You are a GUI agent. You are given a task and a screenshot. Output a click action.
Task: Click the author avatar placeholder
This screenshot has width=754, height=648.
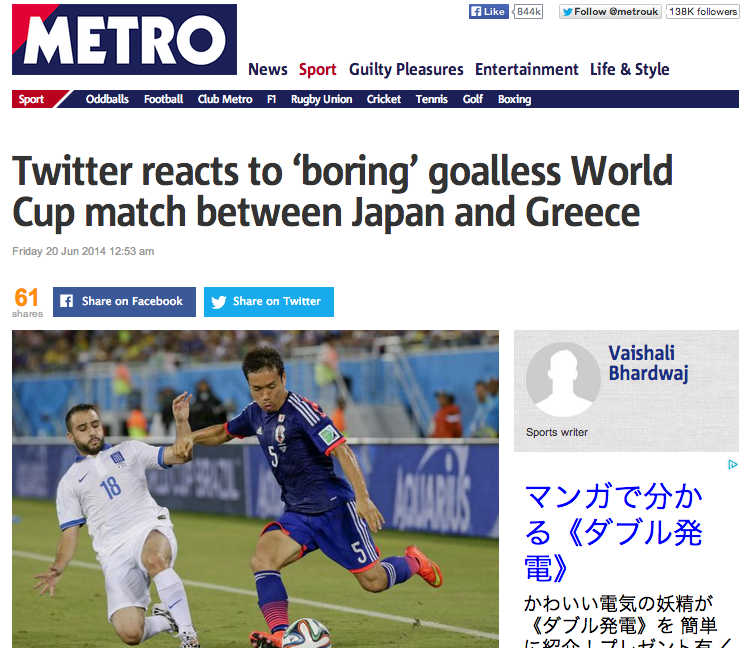coord(563,380)
